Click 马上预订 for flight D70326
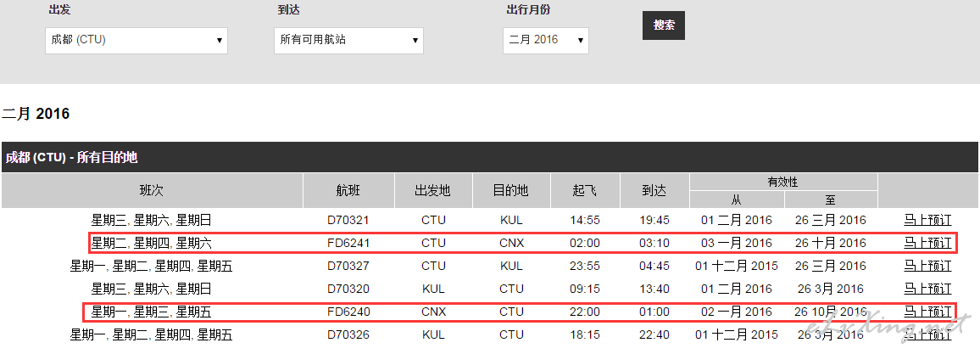Screen dimensions: 980x354 point(927,334)
